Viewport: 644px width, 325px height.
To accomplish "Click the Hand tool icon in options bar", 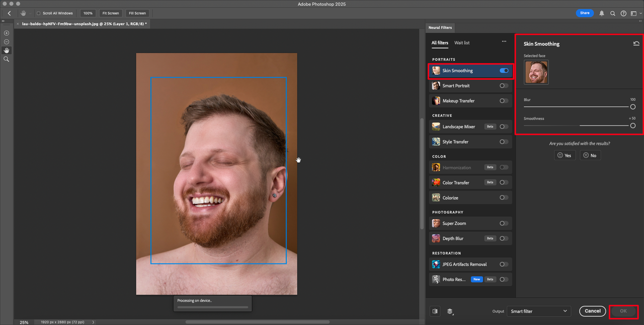I will (x=24, y=13).
